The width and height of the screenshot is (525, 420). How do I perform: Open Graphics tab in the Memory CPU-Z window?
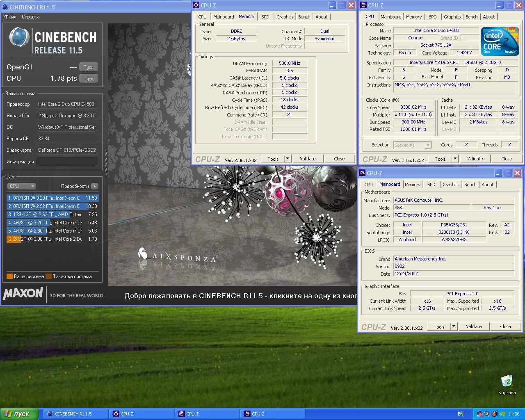point(285,17)
